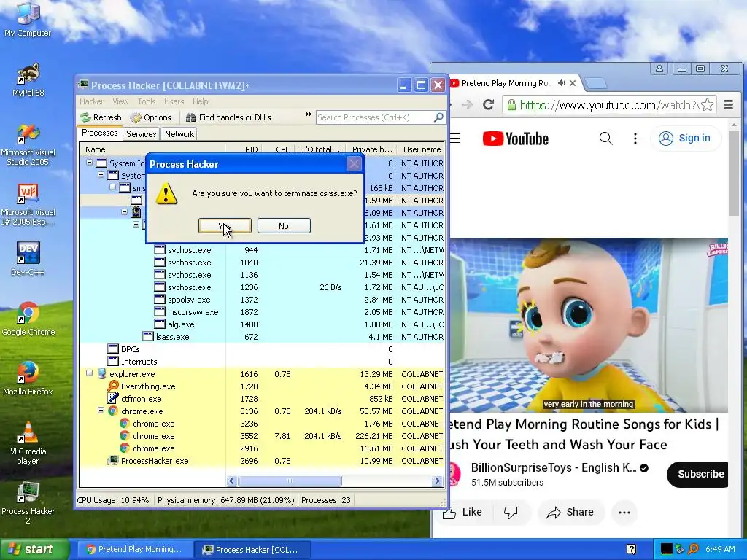Reload the YouTube page in browser

488,104
